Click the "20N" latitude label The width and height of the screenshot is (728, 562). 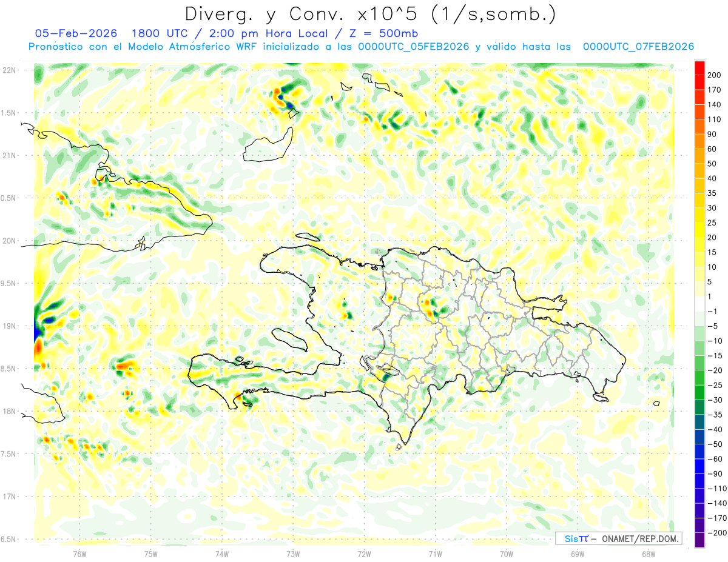pyautogui.click(x=9, y=241)
